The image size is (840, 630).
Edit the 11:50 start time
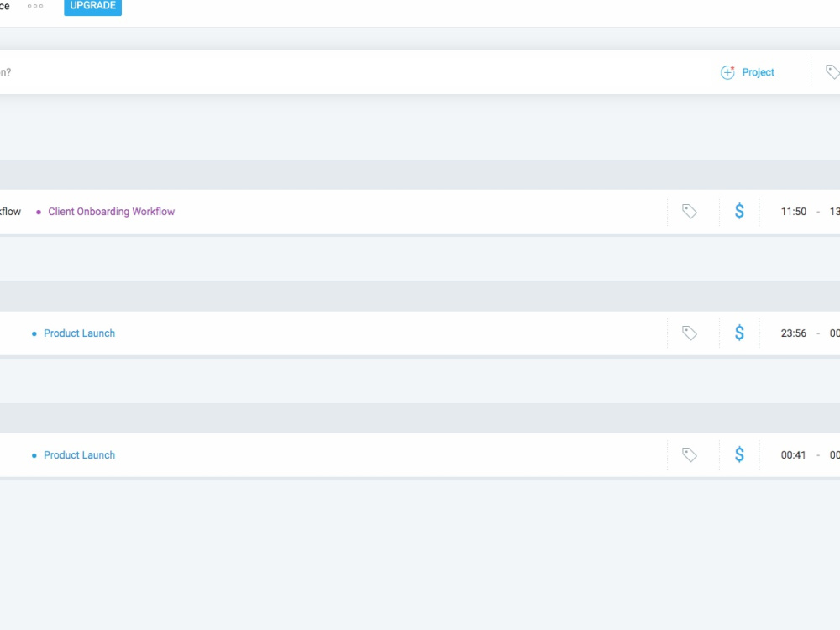[794, 212]
